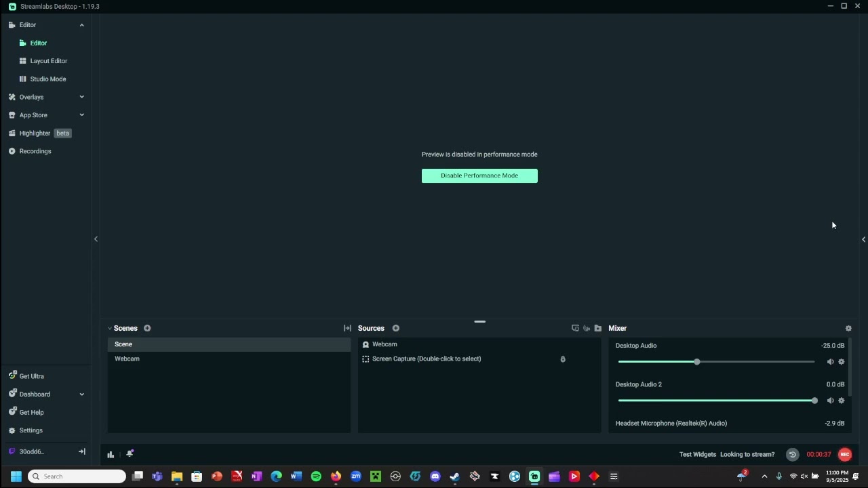Open File Explorer from the taskbar
868x488 pixels.
[177, 476]
